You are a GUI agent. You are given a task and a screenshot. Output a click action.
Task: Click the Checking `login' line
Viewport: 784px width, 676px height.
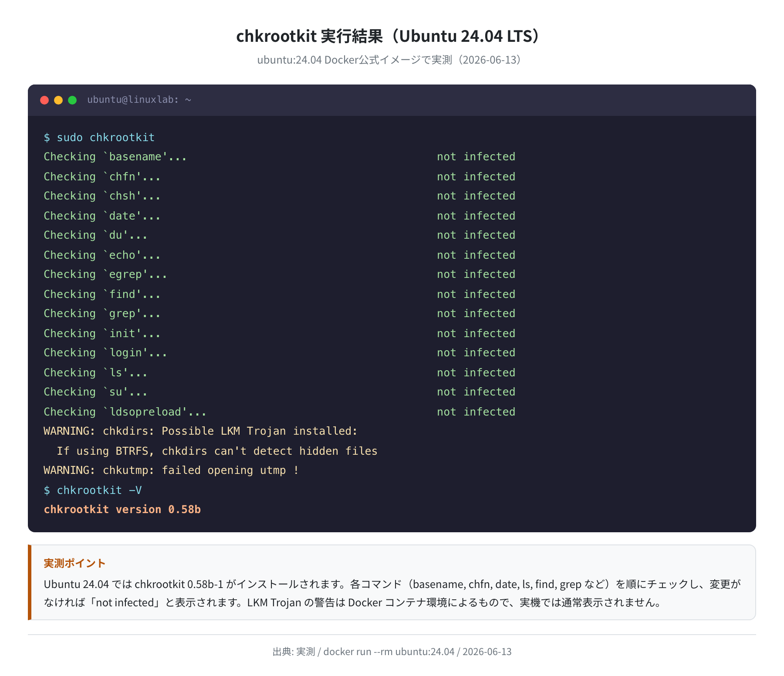[105, 353]
